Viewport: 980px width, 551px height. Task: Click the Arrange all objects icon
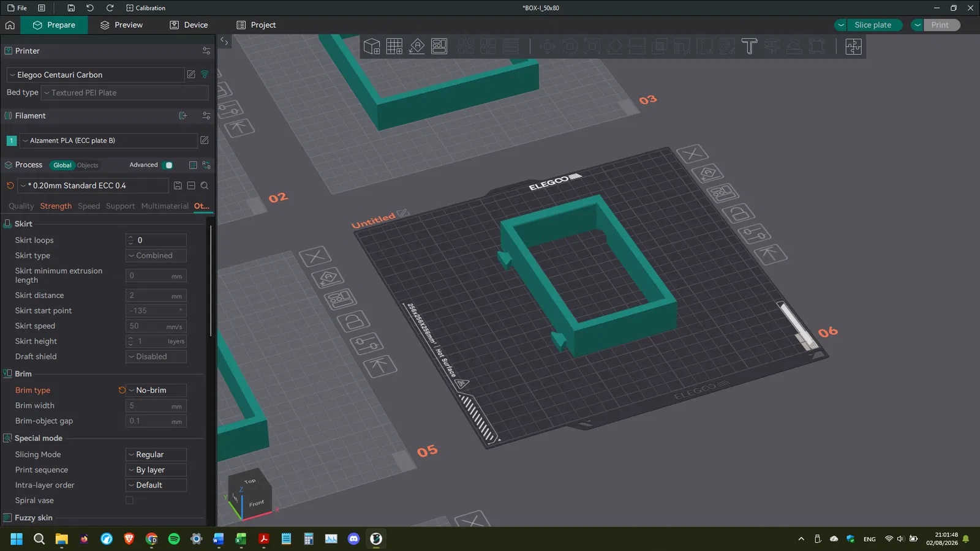click(439, 47)
